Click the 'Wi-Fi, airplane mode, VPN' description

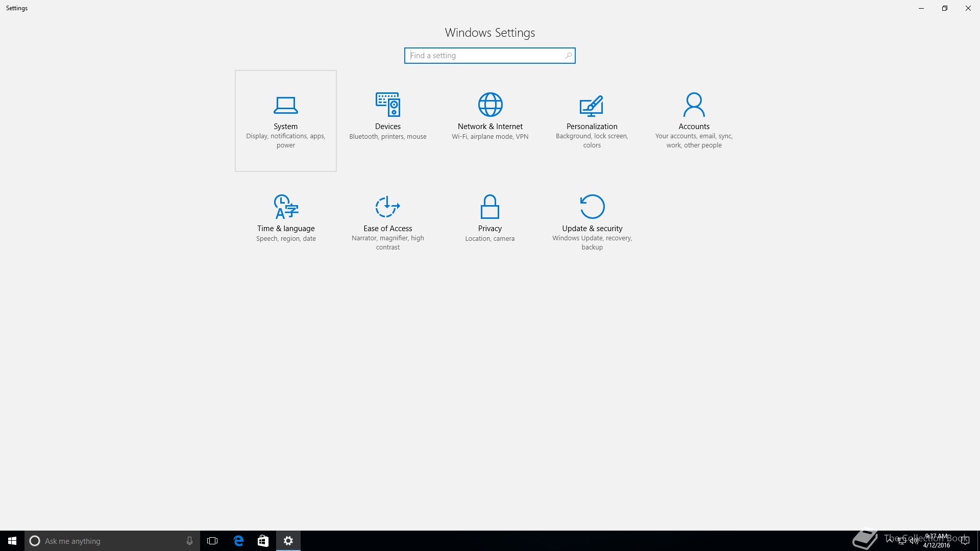[490, 137]
